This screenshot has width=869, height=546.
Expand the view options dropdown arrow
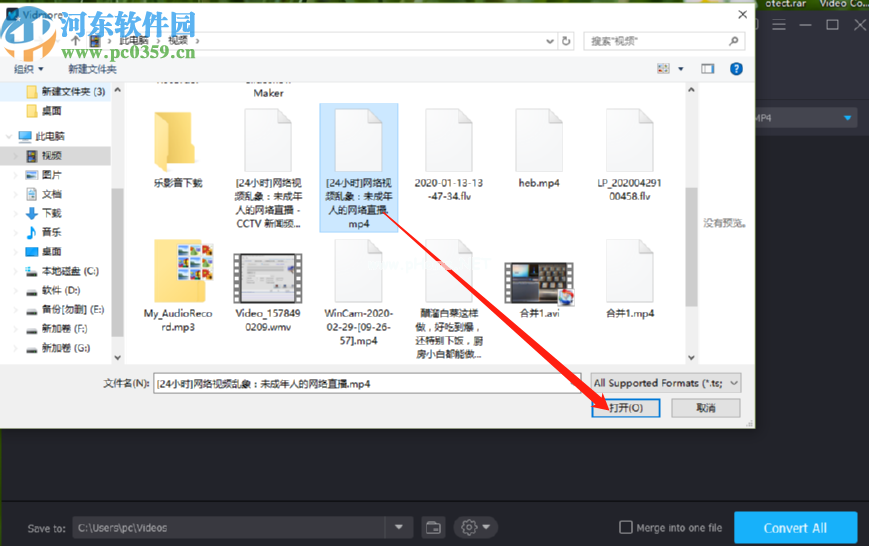click(x=681, y=69)
